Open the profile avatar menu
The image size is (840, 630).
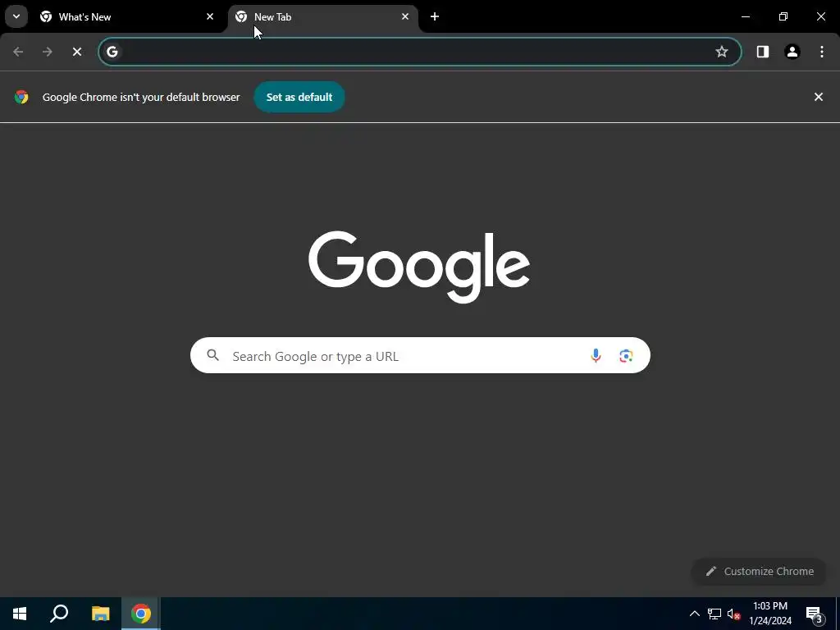(792, 52)
